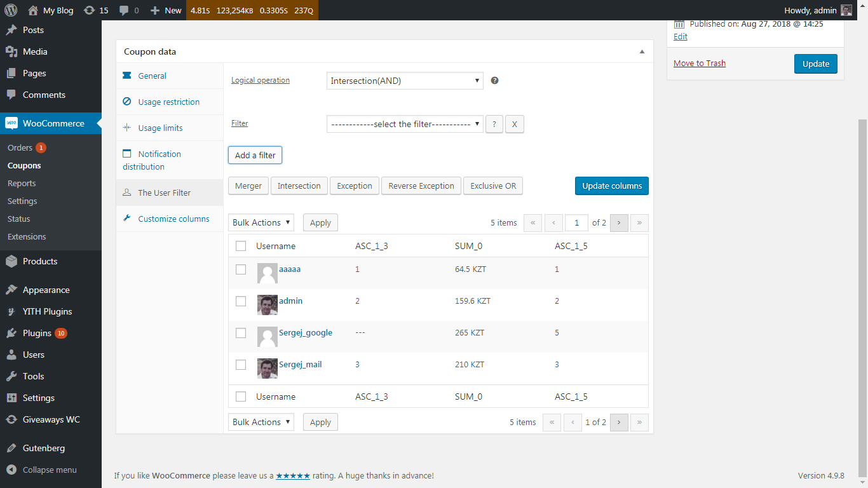Click Edit link under Published on
Viewport: 868px width, 488px height.
tap(681, 36)
